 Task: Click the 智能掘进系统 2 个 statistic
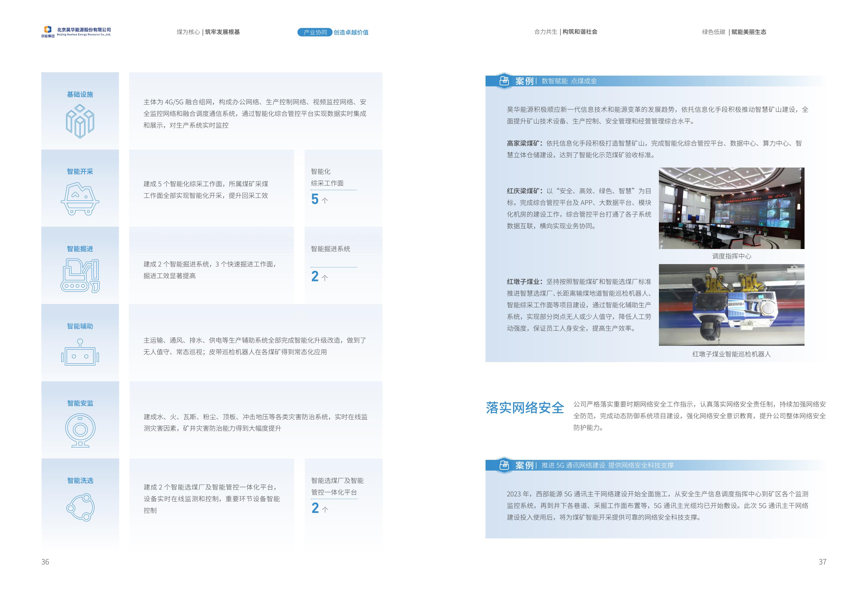tap(319, 277)
